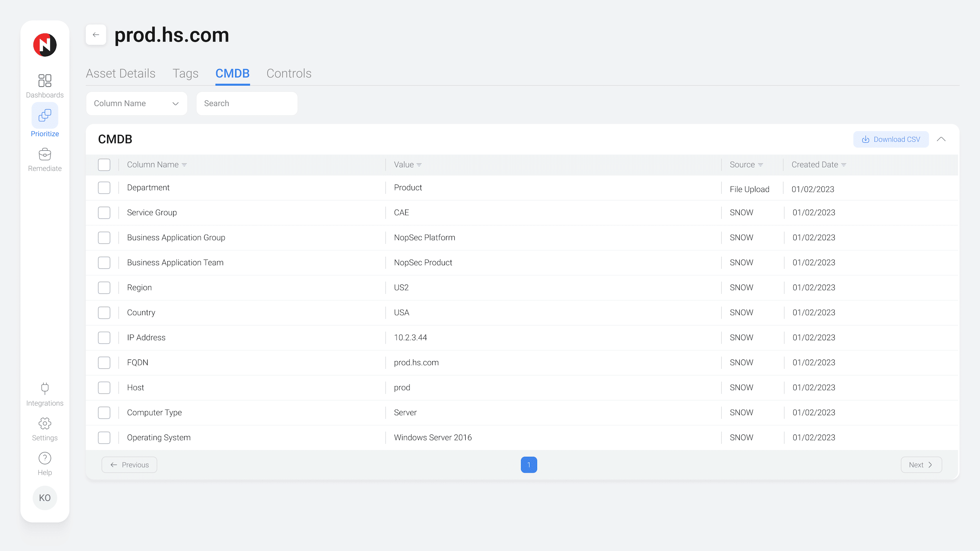Select the Prioritize sidebar icon
The height and width of the screenshot is (551, 980).
pos(45,115)
